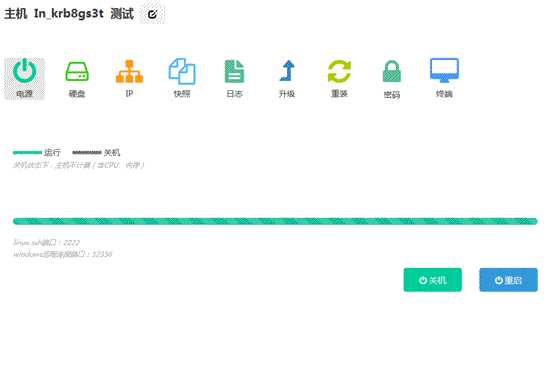
Task: Click the green status progress bar
Action: pos(275,221)
